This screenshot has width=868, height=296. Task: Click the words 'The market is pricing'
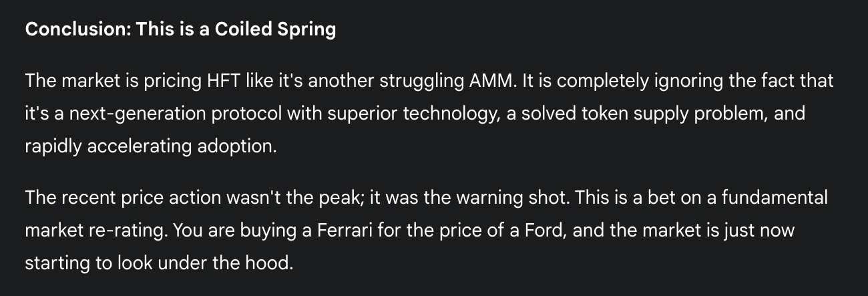click(110, 83)
